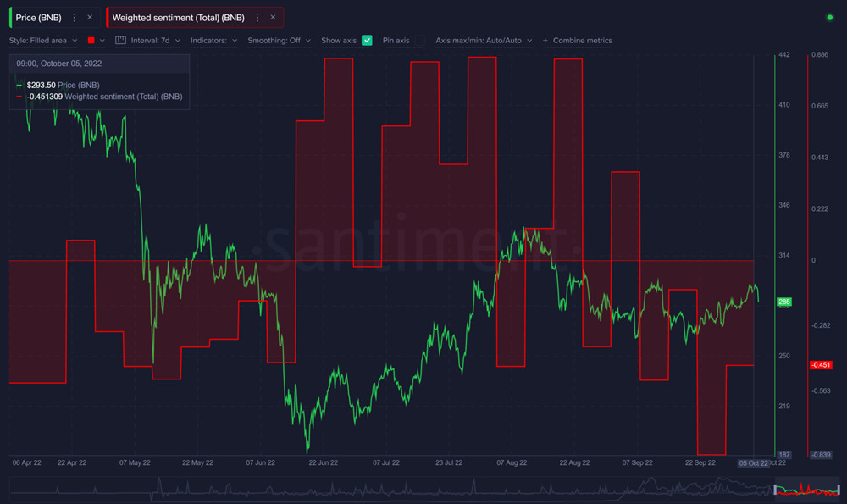Open the Price (BNB) three-dot options menu
847x504 pixels.
(75, 17)
